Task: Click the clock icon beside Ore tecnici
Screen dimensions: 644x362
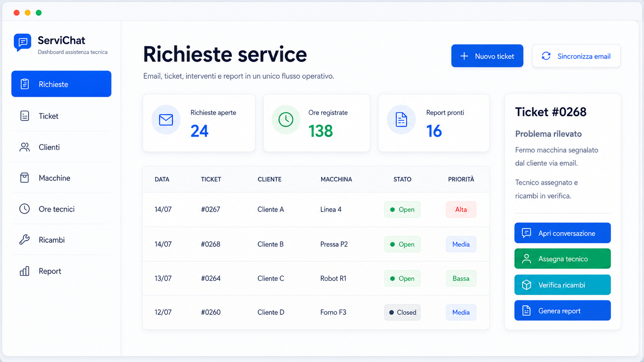Action: click(x=25, y=209)
